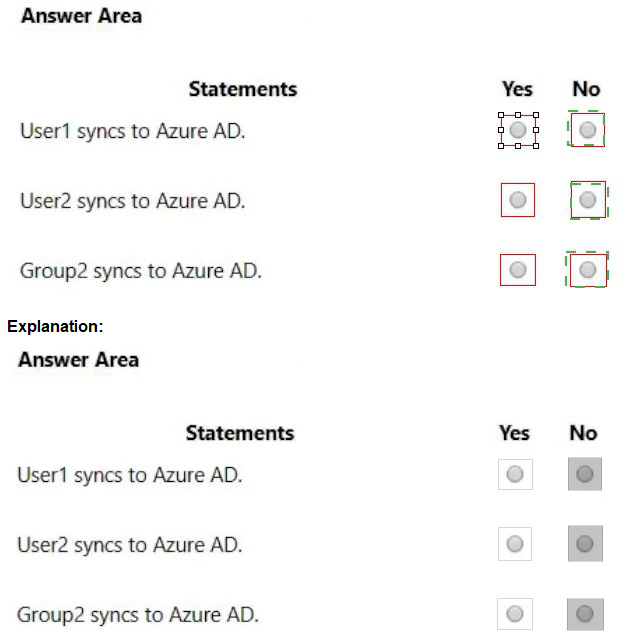Select Yes for User2 under the Explanation section
The width and height of the screenshot is (634, 643).
pos(515,544)
